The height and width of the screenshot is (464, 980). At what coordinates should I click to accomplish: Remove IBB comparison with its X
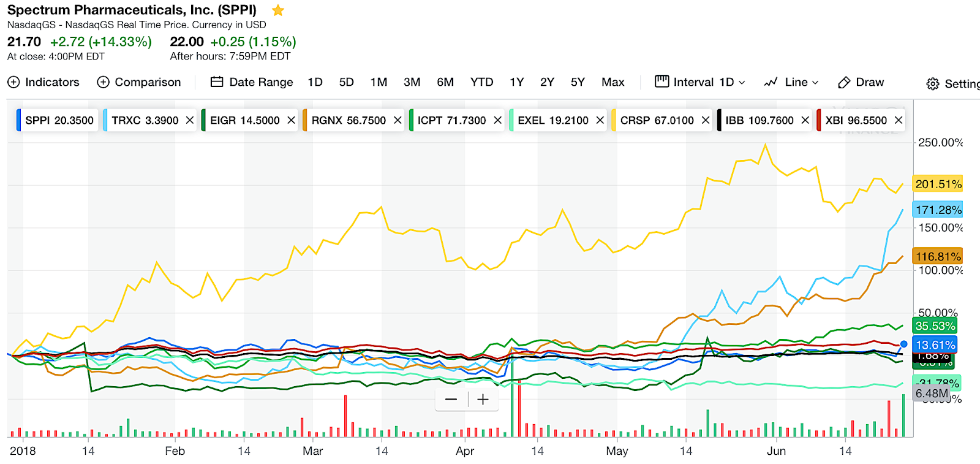(805, 120)
